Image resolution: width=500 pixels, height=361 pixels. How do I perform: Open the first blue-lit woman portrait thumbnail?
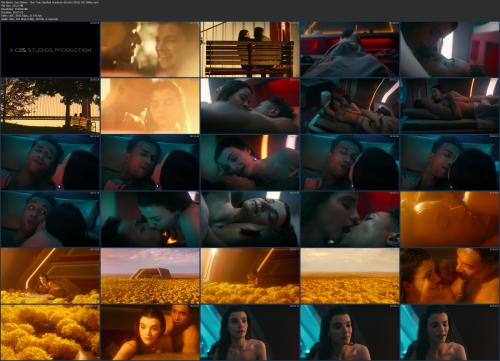[250, 333]
